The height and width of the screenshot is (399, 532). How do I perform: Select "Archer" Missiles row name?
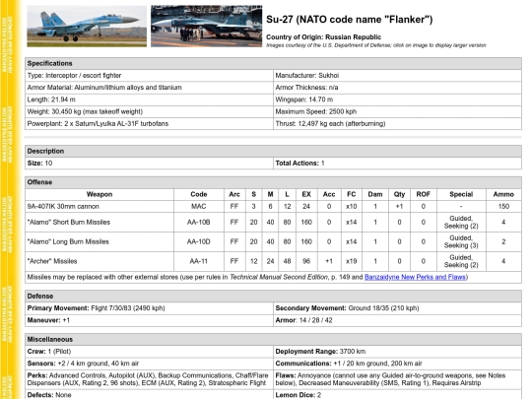pos(52,261)
